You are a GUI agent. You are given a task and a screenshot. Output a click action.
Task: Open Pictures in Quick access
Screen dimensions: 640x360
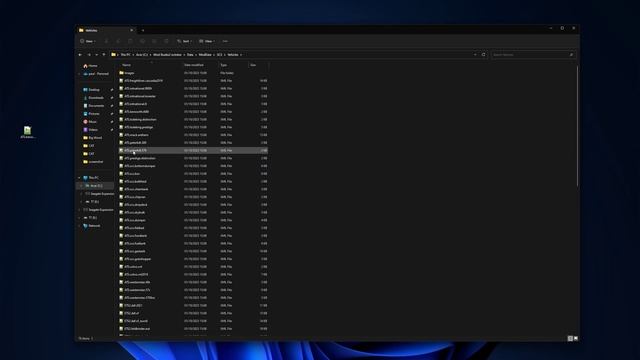[91, 114]
